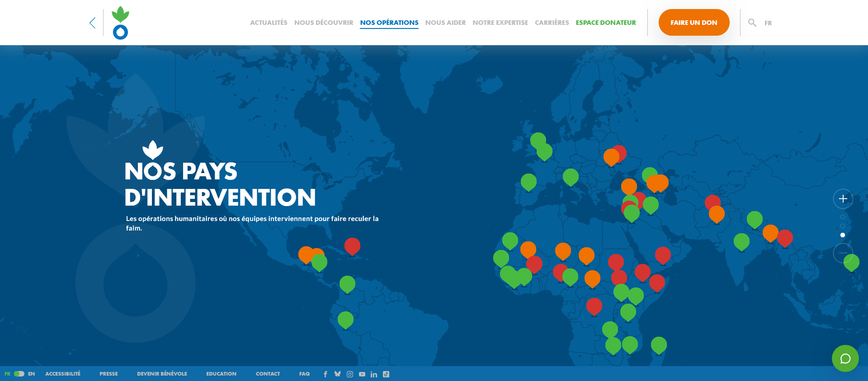Open the Contact footer link
868x381 pixels.
268,374
